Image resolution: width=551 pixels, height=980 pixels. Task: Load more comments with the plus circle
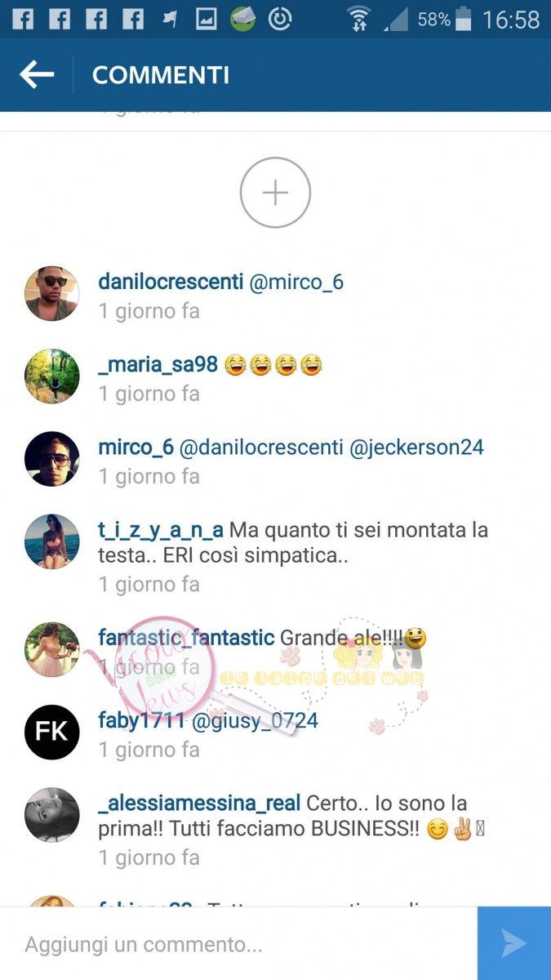pos(275,193)
